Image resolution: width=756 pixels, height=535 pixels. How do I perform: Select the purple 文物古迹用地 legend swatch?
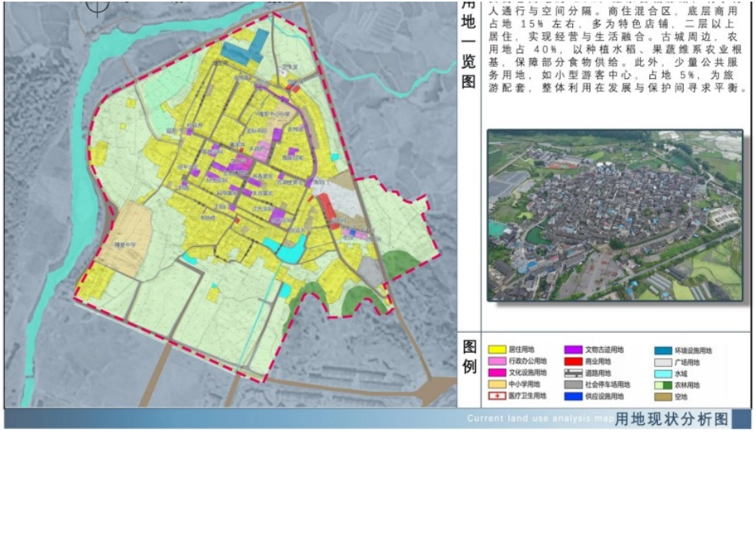(x=574, y=350)
